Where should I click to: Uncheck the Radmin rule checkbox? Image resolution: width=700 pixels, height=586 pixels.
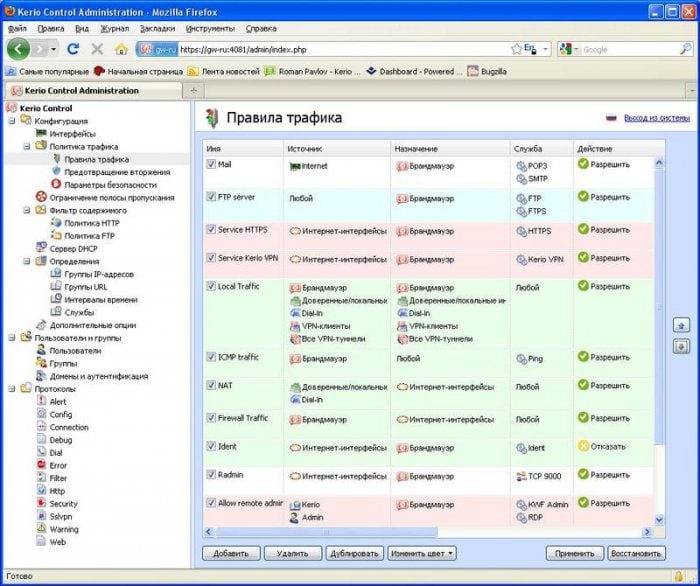[x=211, y=474]
